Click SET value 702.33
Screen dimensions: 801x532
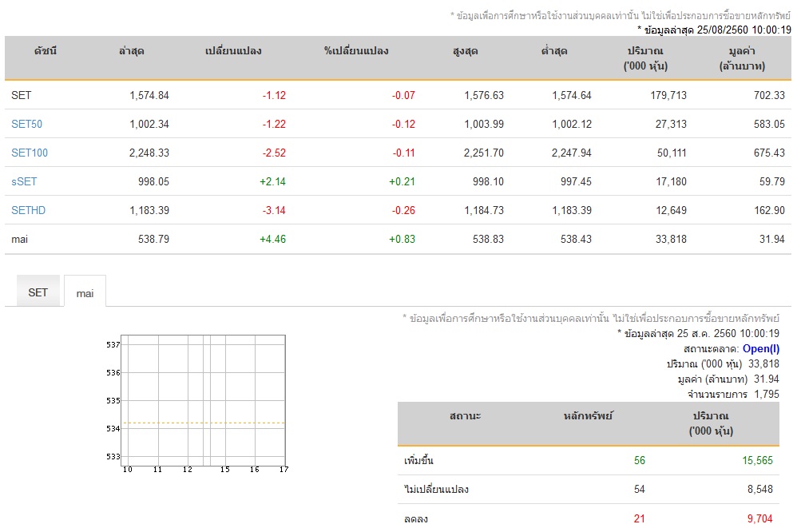click(769, 96)
